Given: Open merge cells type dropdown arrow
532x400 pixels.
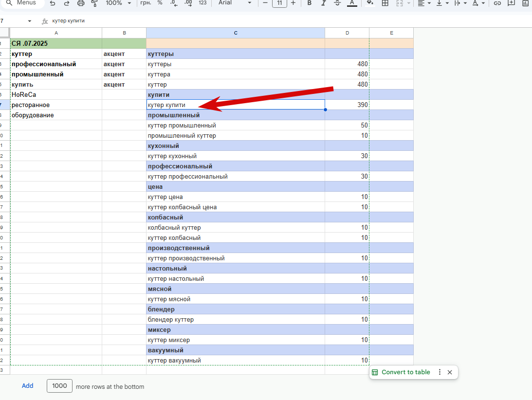Looking at the screenshot, I should click(409, 3).
